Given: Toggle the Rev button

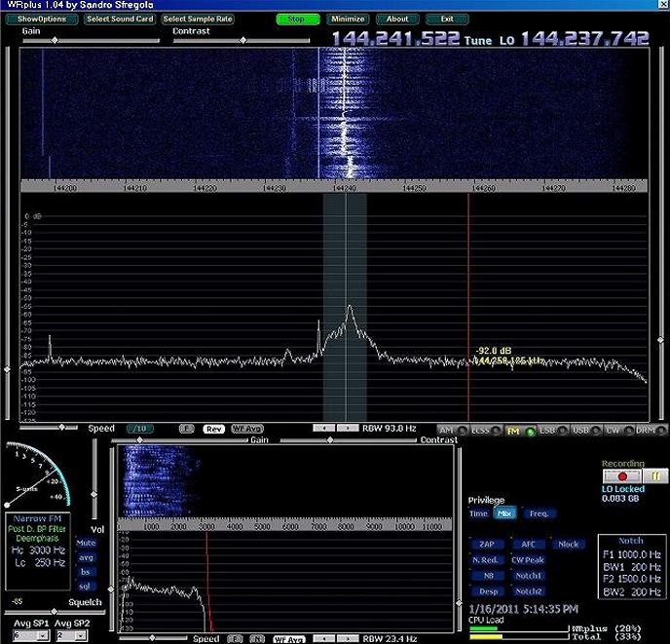Looking at the screenshot, I should tap(213, 429).
